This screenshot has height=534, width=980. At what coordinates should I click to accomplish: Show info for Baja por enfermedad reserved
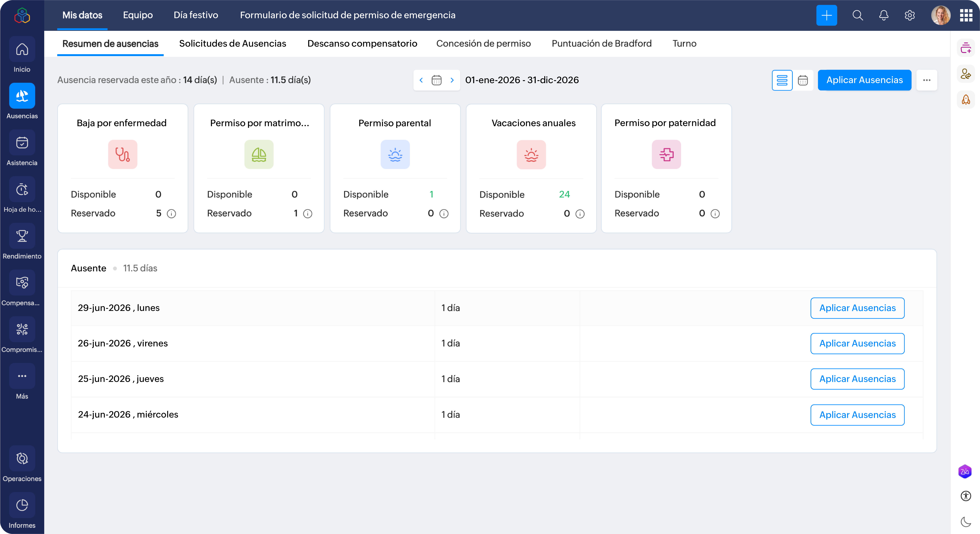(172, 214)
